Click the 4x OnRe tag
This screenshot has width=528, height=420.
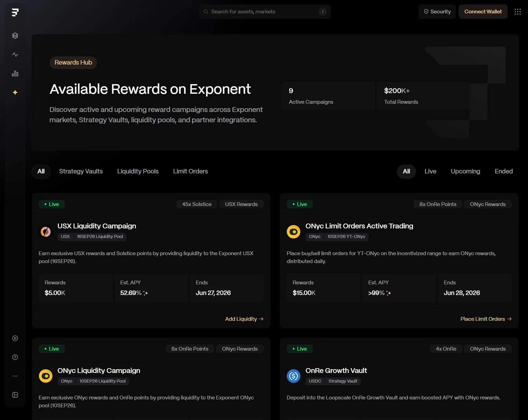[x=446, y=349]
